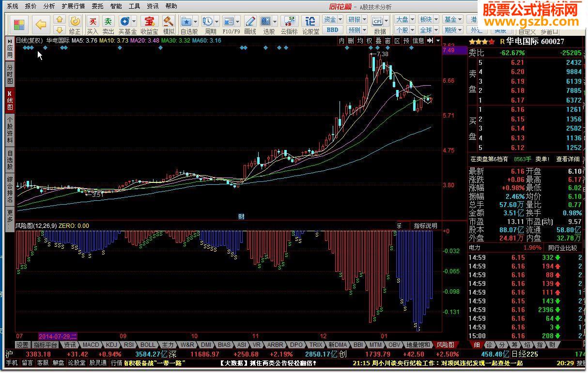Click the CPI 数据 icon
Viewport: 588px width, 373px height.
[x=380, y=25]
